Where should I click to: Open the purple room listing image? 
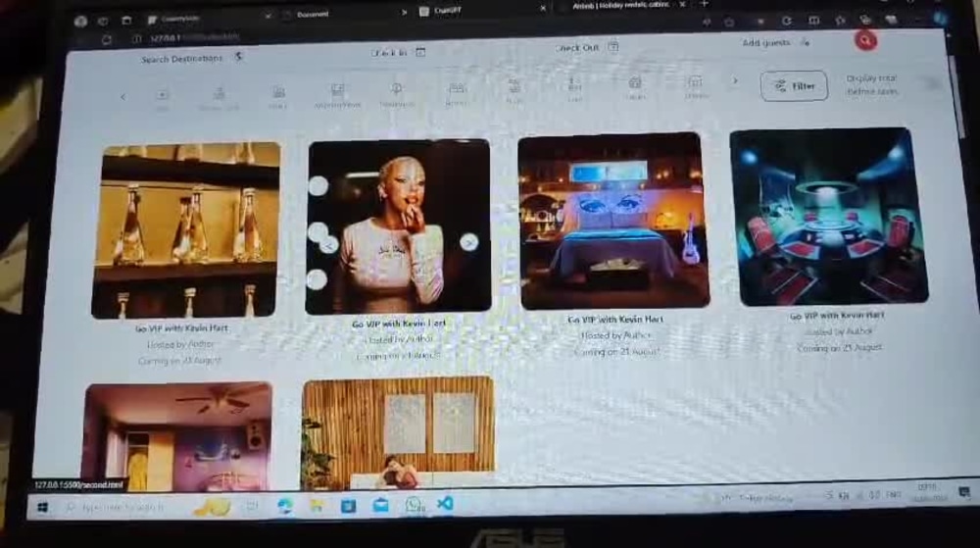click(176, 436)
